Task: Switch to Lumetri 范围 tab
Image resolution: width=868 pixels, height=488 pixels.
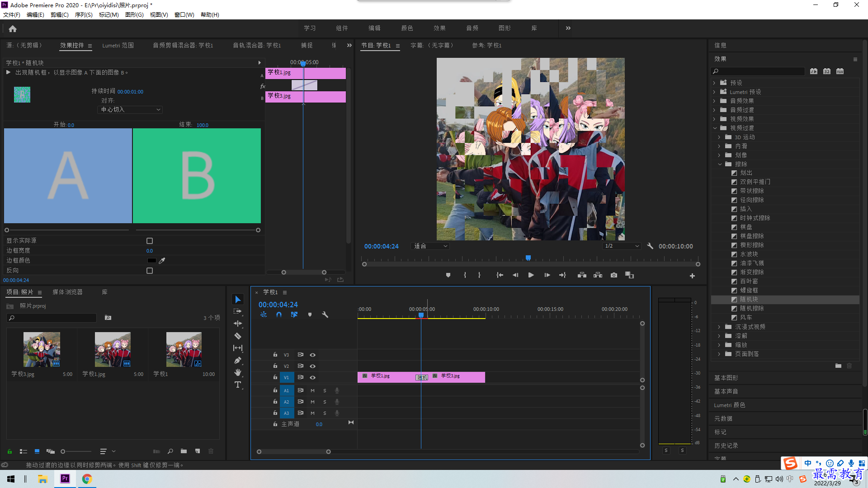Action: tap(118, 46)
